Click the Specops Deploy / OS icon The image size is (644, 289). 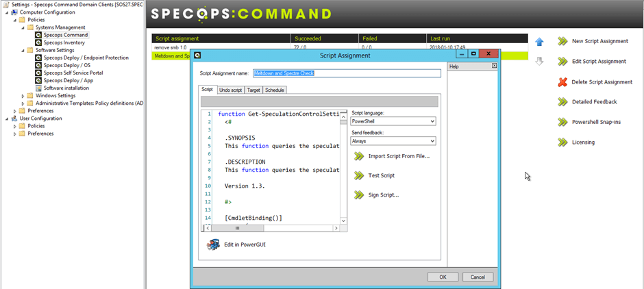38,65
